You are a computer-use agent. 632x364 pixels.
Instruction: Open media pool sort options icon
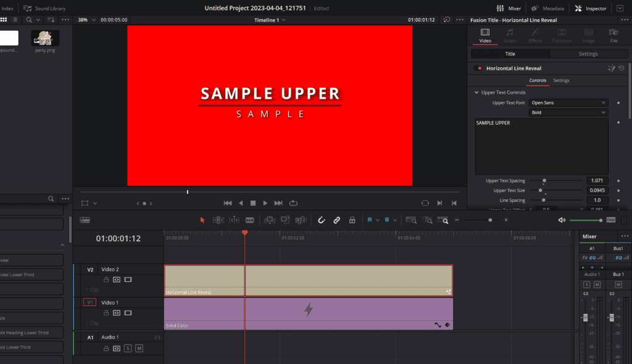(x=51, y=20)
